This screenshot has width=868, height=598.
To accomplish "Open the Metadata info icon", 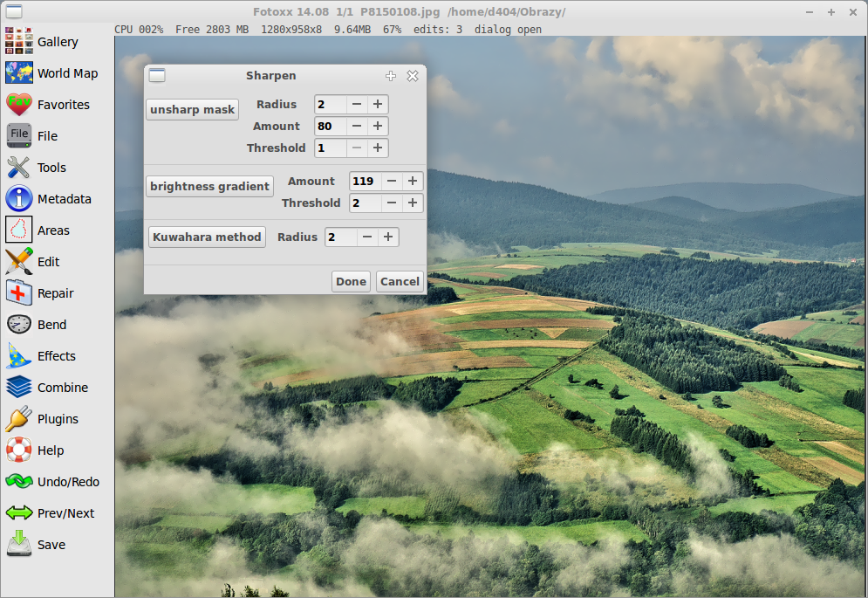I will click(x=19, y=199).
